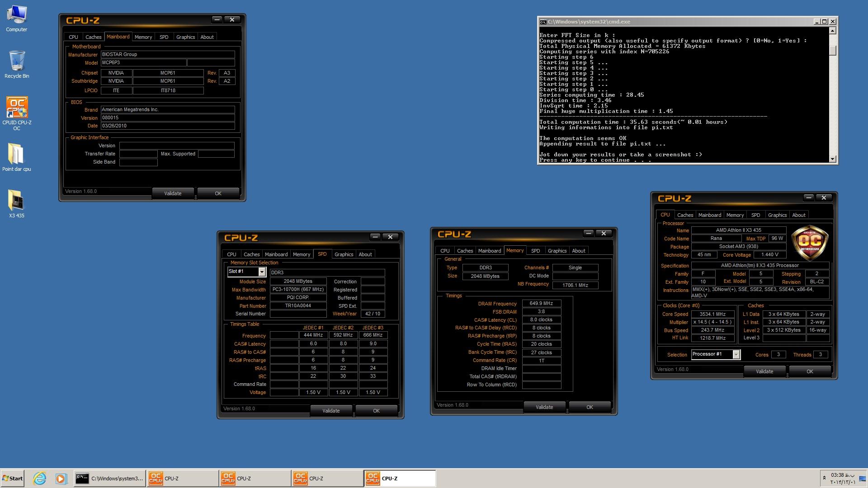Viewport: 868px width, 488px height.
Task: Click the PC3-10700H Max Bandwidth field
Action: (x=298, y=290)
